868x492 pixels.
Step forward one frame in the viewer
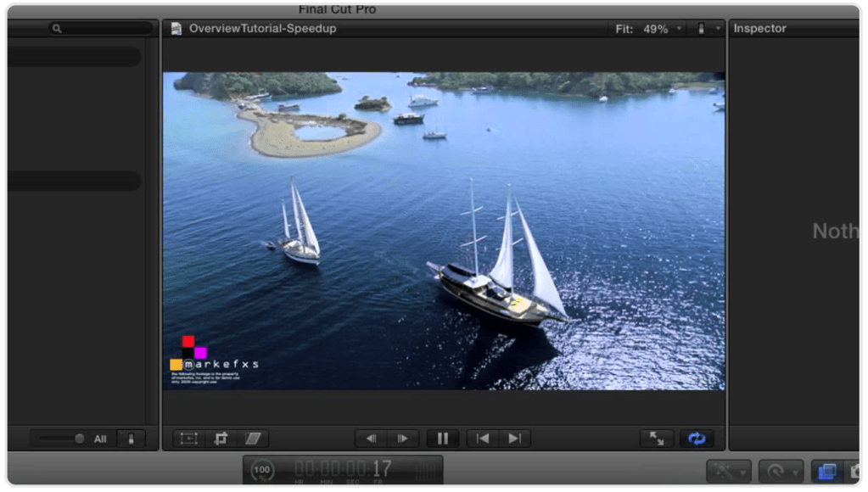402,438
